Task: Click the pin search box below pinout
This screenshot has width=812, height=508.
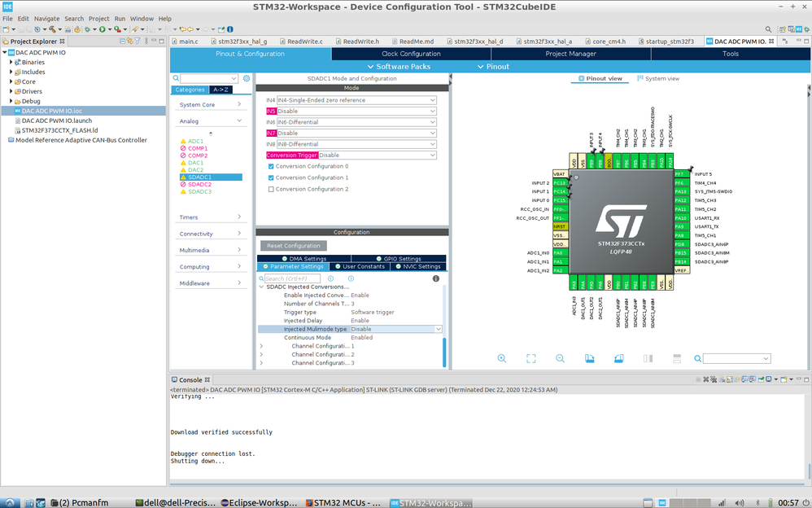Action: (x=736, y=359)
